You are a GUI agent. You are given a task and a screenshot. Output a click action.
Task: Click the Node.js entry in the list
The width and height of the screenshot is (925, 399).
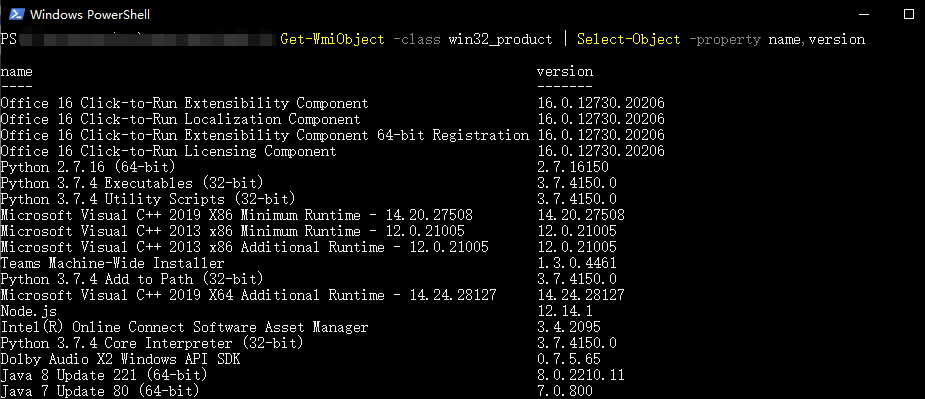[x=28, y=311]
